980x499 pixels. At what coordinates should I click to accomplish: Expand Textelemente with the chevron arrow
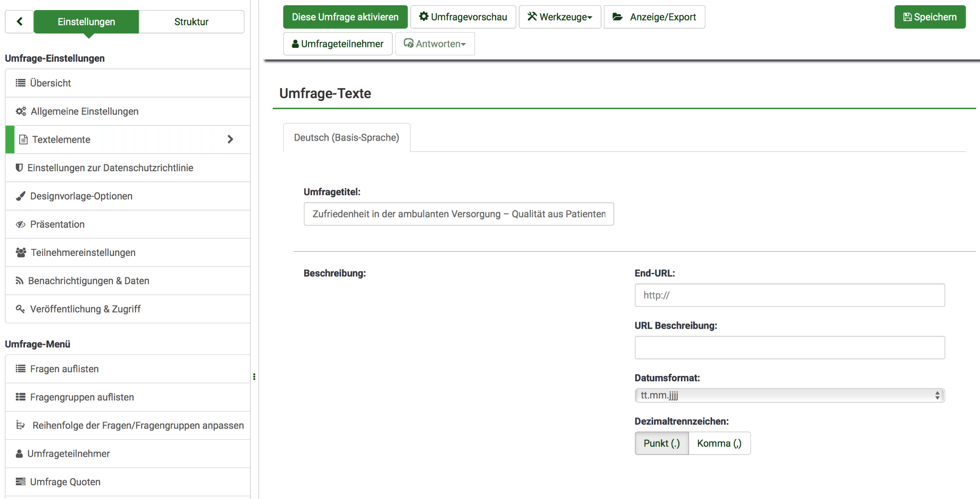point(230,139)
